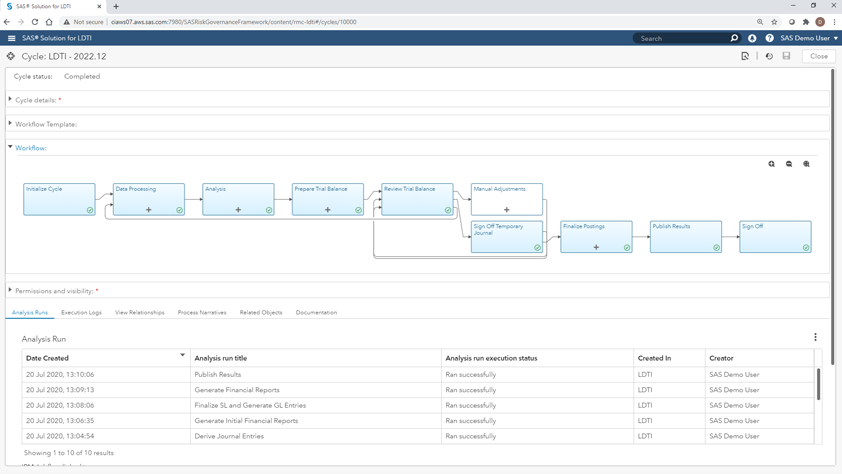Collapse the Workflow section
842x474 pixels.
pyautogui.click(x=10, y=147)
